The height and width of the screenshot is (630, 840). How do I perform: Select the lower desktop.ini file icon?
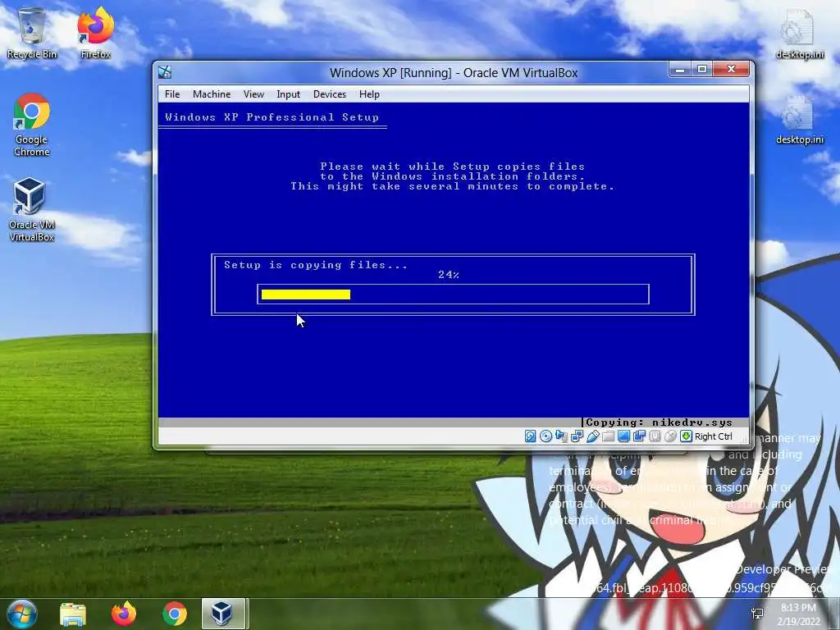[799, 120]
